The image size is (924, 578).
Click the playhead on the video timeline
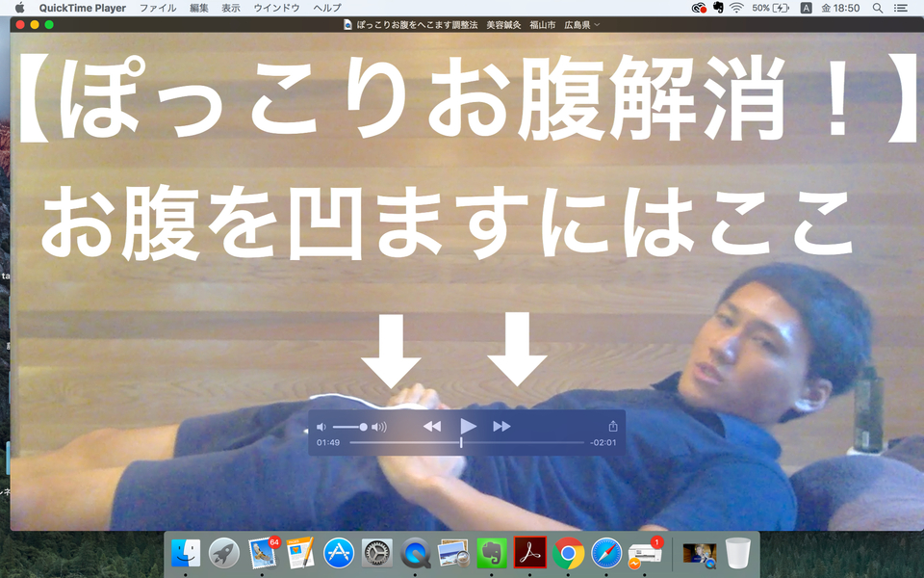pyautogui.click(x=461, y=442)
